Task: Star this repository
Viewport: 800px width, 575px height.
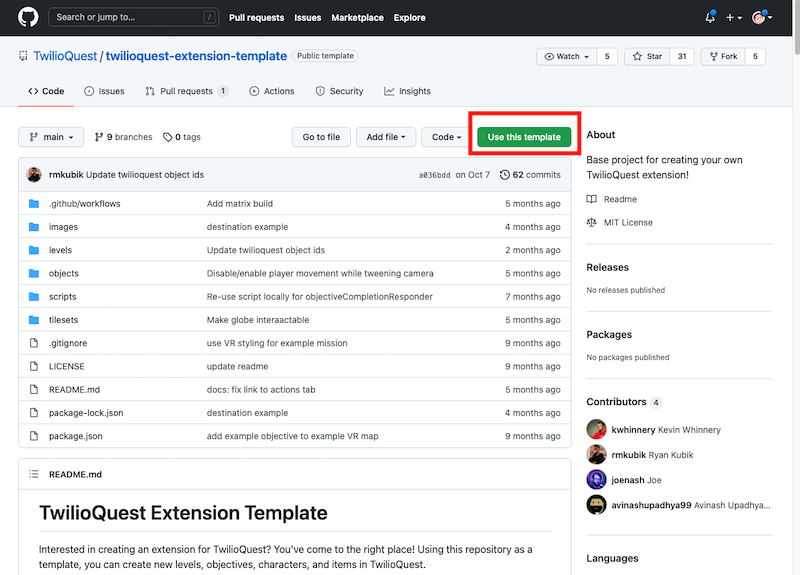Action: pos(646,56)
